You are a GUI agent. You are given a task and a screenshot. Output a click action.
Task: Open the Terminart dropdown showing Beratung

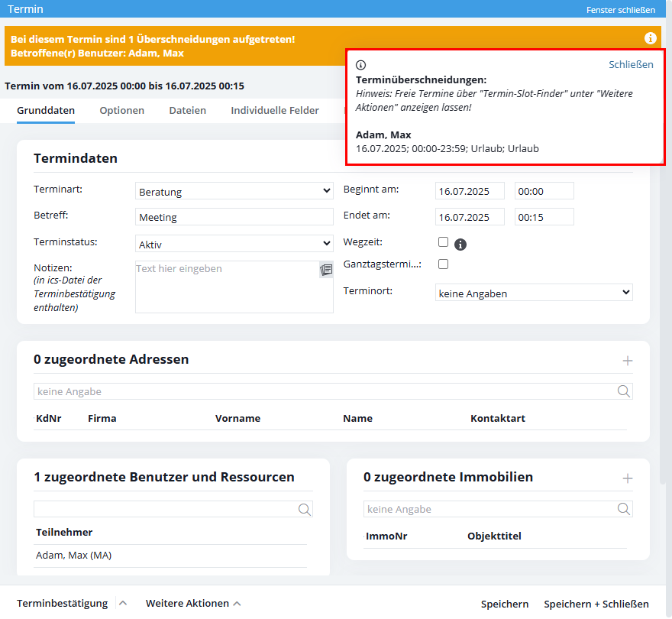coord(234,191)
